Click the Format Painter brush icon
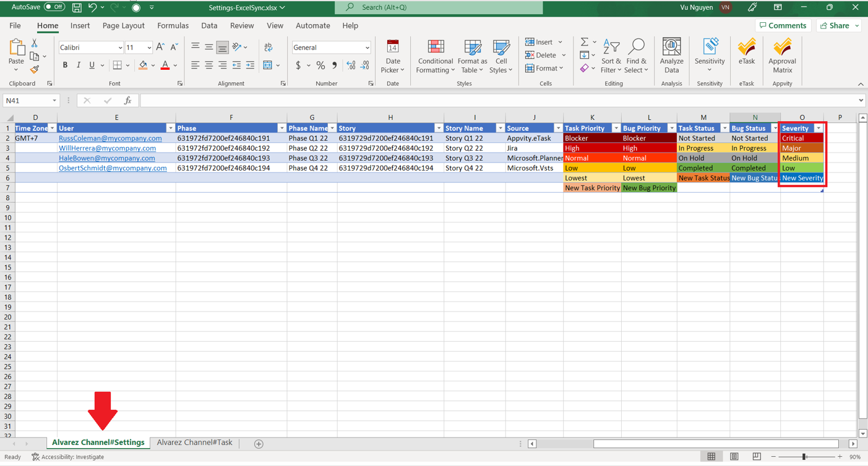This screenshot has width=868, height=466. pos(35,70)
